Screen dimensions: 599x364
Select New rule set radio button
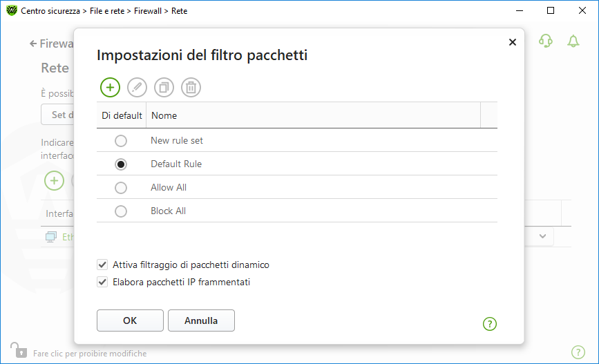tap(121, 141)
